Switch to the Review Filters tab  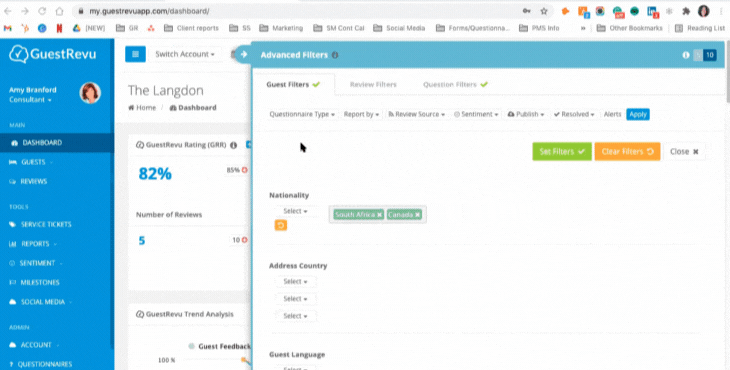[x=373, y=84]
